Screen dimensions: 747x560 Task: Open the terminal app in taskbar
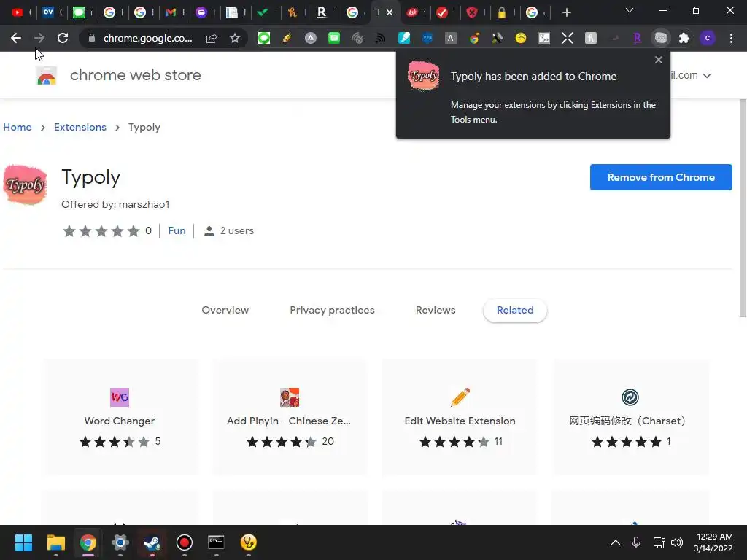[216, 542]
